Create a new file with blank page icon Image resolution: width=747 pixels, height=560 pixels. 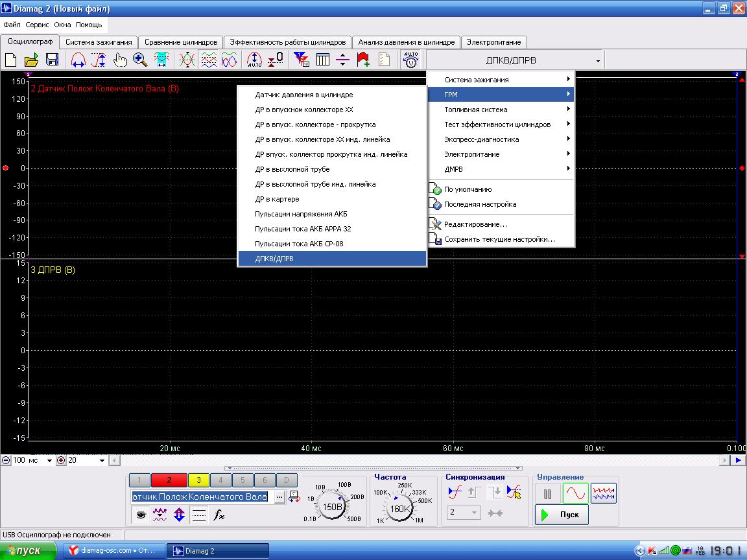point(10,60)
